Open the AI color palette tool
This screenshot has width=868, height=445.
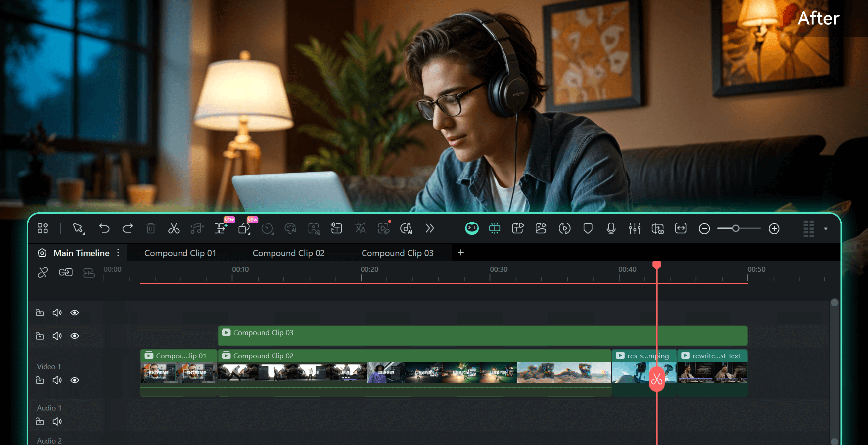click(x=290, y=228)
